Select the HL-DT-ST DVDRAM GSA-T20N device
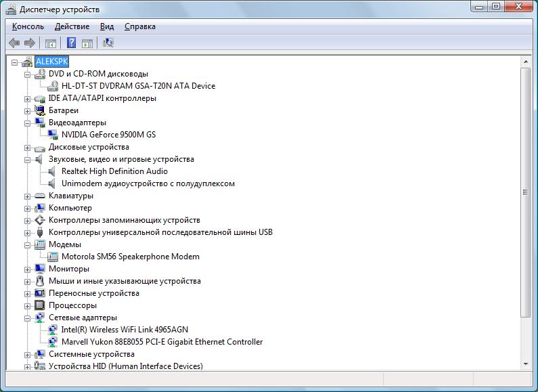 [x=138, y=86]
